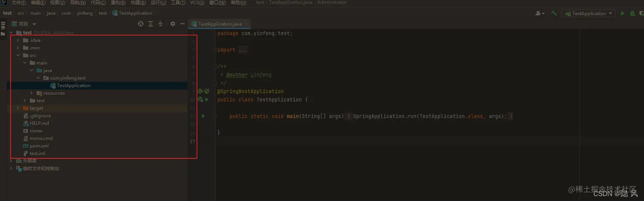
Task: Open the user account icon dropdown
Action: tap(540, 13)
